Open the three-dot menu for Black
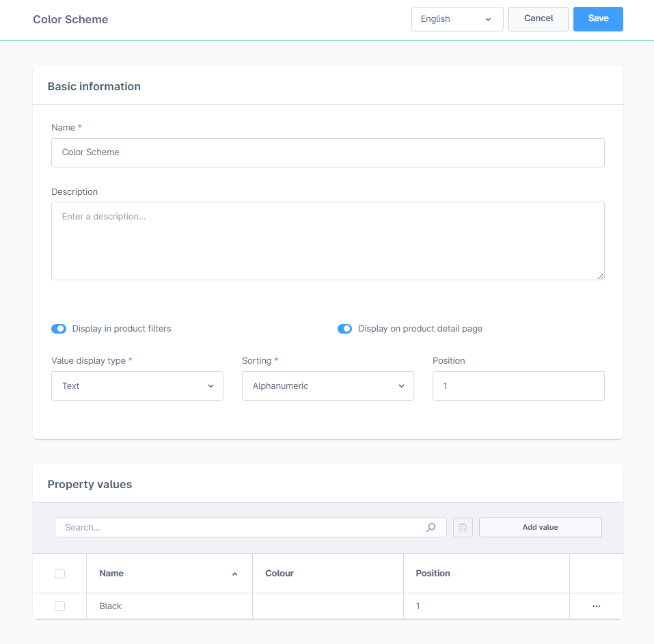The width and height of the screenshot is (654, 644). pos(596,606)
